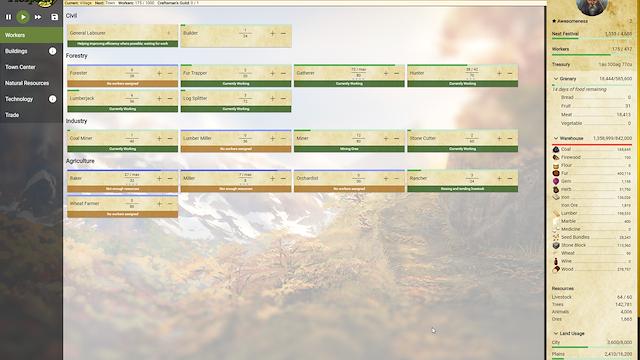The height and width of the screenshot is (360, 640).
Task: Remove a Miner worker
Action: click(397, 138)
